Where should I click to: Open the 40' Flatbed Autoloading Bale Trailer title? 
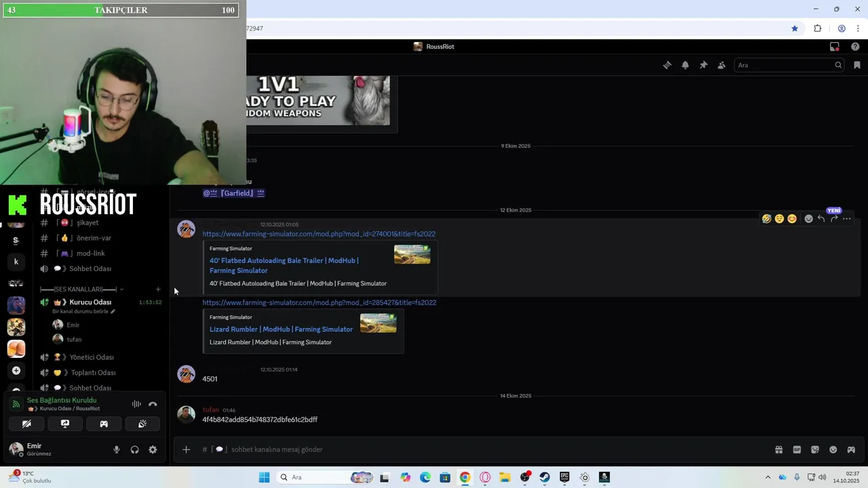[x=284, y=265]
